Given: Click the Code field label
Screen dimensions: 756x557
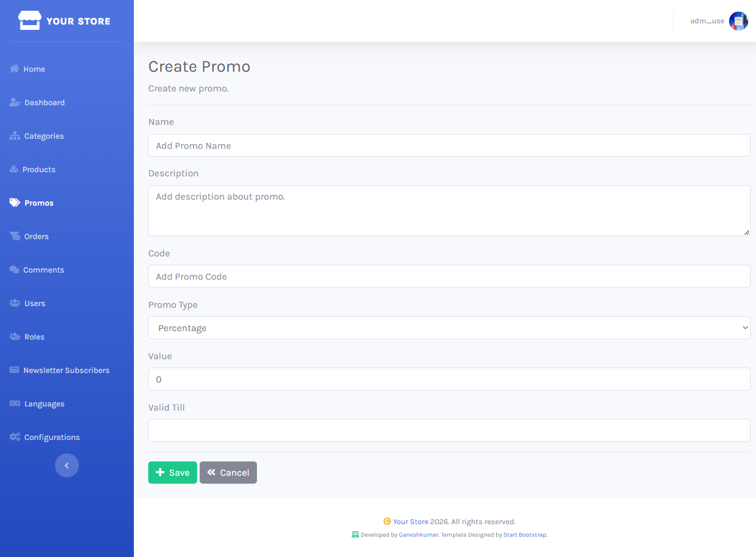Looking at the screenshot, I should tap(159, 253).
